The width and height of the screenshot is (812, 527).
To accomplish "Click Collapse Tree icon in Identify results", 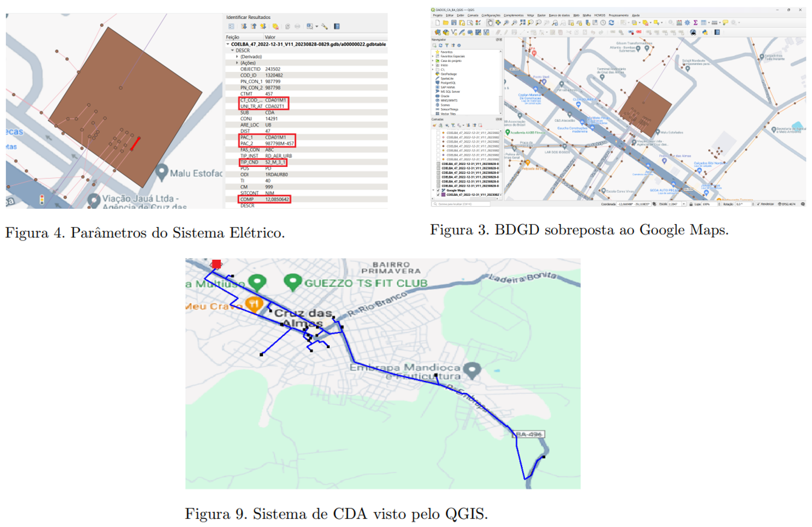I will click(x=253, y=27).
